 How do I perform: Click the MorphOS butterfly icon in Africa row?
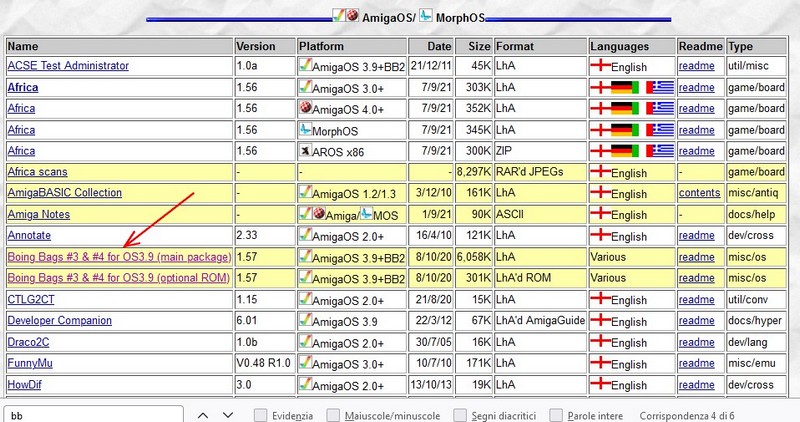[305, 130]
